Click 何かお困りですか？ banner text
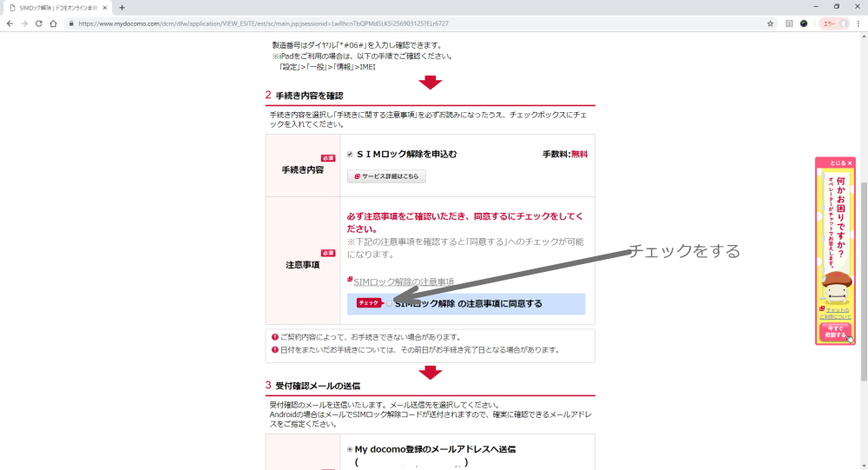The width and height of the screenshot is (868, 470). coord(840,217)
